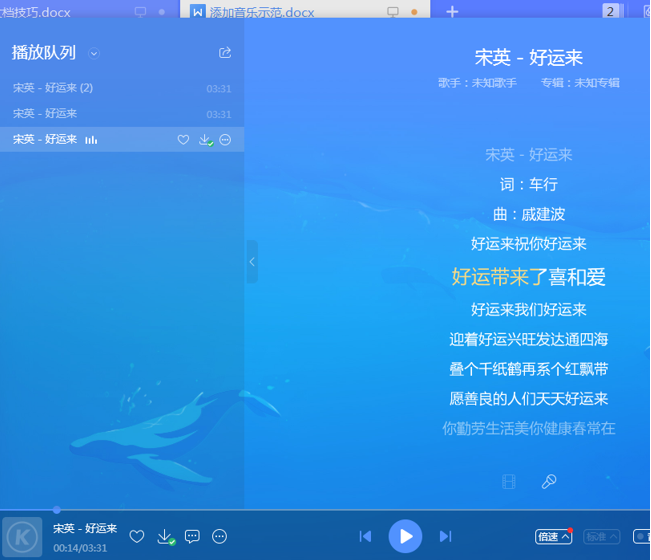651x560 pixels.
Task: Open the 倍速 playback speed menu
Action: (553, 536)
